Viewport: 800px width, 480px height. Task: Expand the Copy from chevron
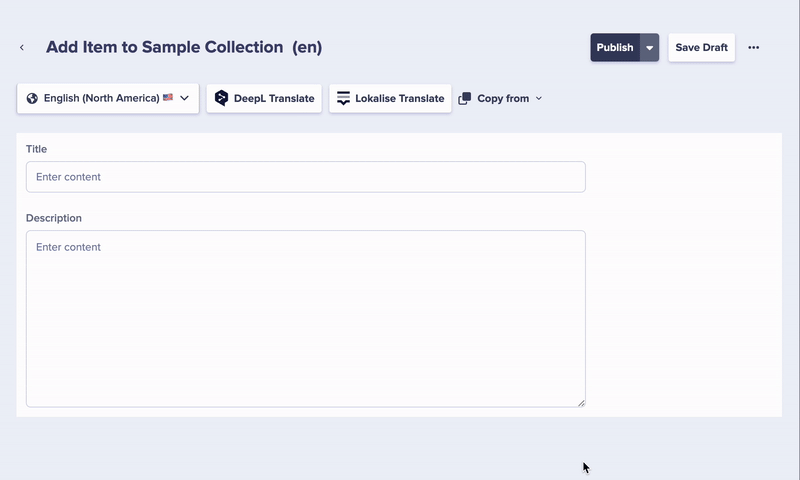coord(539,99)
